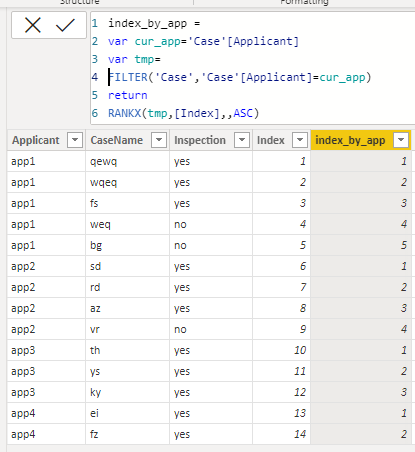
Task: Cancel the formula edit with the X icon
Action: coord(33,25)
